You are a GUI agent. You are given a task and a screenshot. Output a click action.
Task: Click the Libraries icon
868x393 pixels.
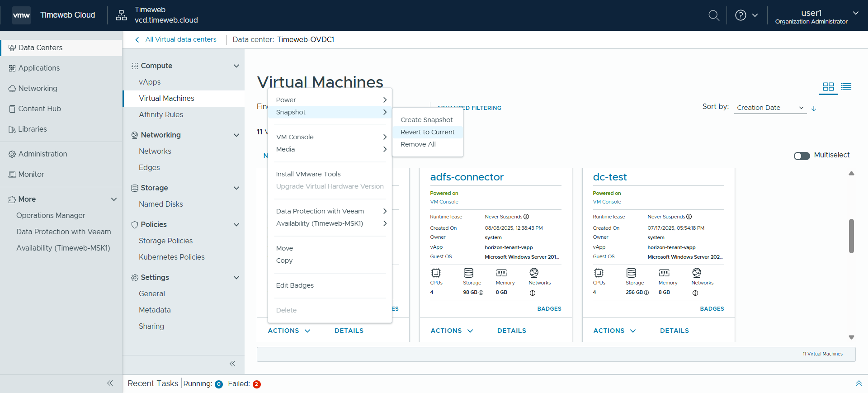[x=12, y=129]
